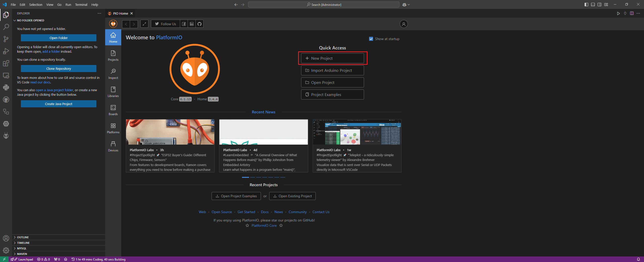Toggle the secondary side bar
The width and height of the screenshot is (644, 262).
click(x=599, y=5)
